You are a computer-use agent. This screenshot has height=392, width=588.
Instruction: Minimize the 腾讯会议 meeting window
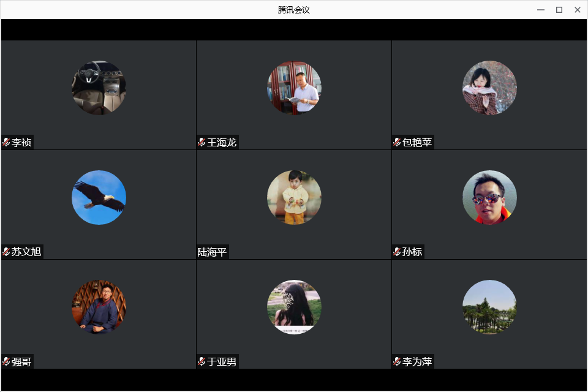[x=541, y=10]
